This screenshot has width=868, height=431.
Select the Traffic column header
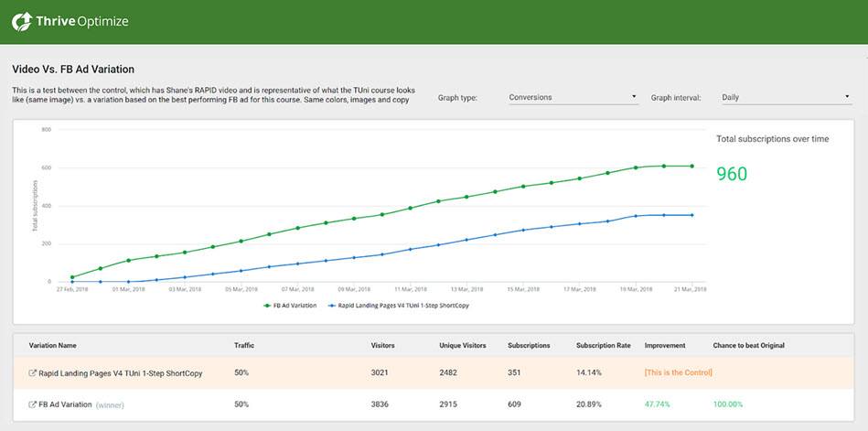tap(244, 346)
